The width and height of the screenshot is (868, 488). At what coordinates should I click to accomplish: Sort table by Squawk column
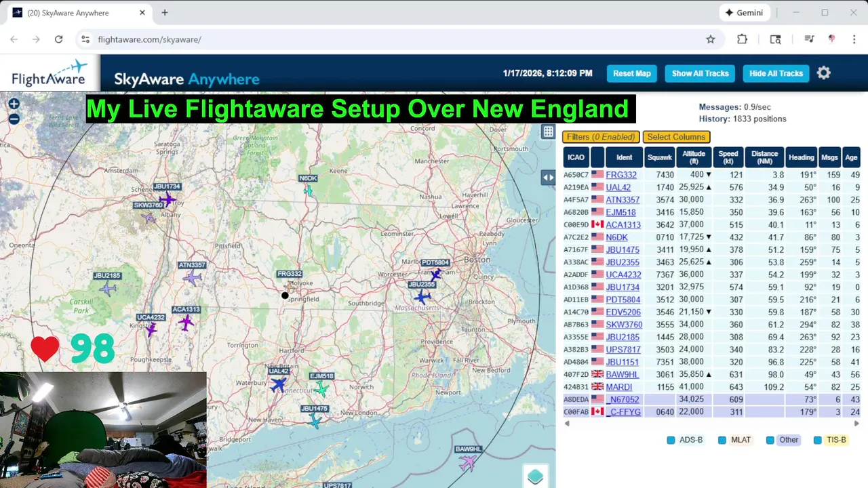tap(659, 157)
